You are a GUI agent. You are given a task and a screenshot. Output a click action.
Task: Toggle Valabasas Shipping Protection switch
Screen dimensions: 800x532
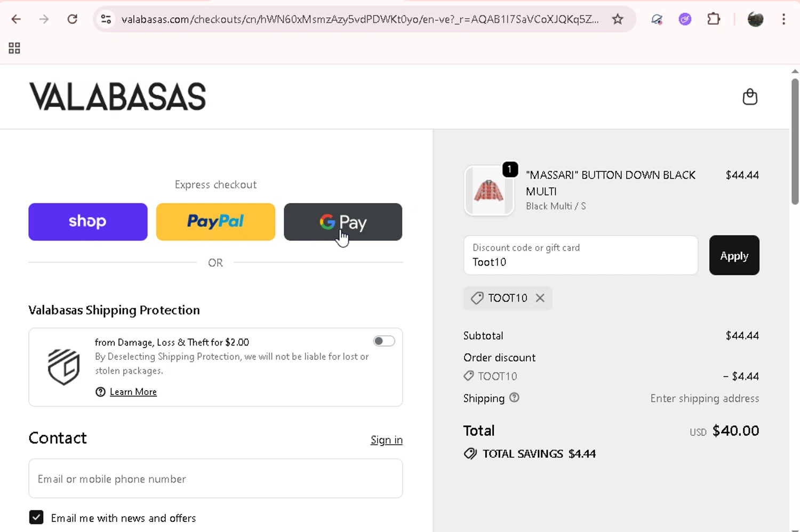[x=384, y=341]
